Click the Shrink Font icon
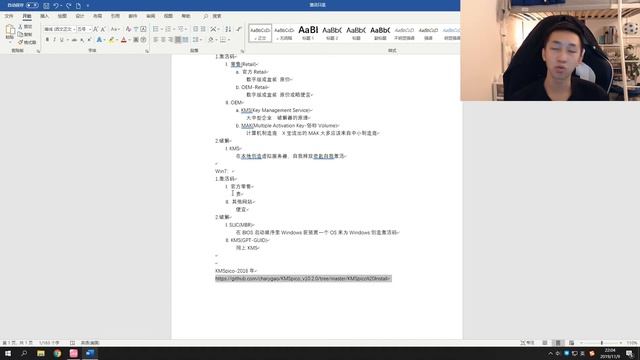The height and width of the screenshot is (360, 640). pos(103,29)
